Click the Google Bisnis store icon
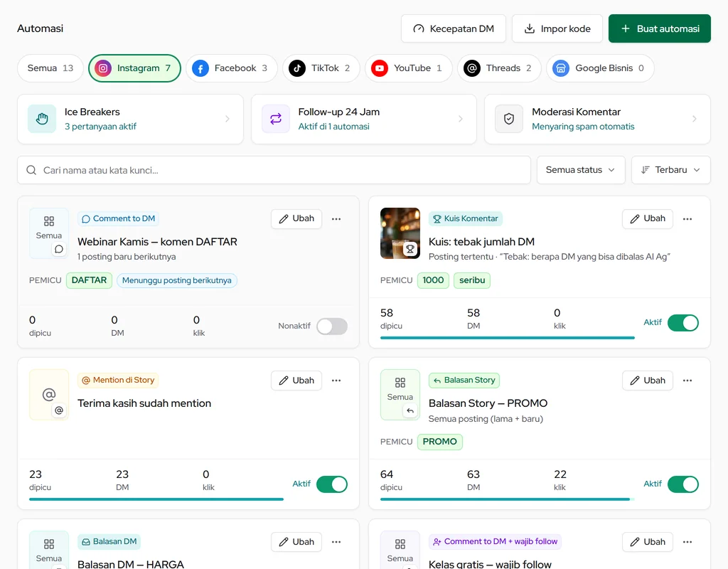This screenshot has height=569, width=728. (561, 68)
